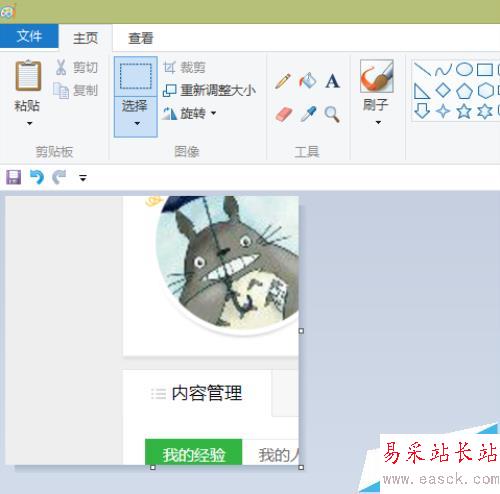Select the straight Line shape

coord(422,70)
